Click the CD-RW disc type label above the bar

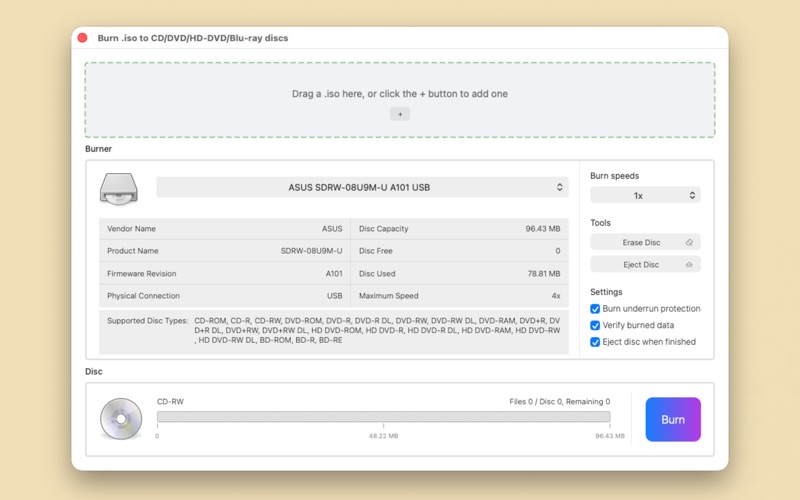click(x=170, y=402)
